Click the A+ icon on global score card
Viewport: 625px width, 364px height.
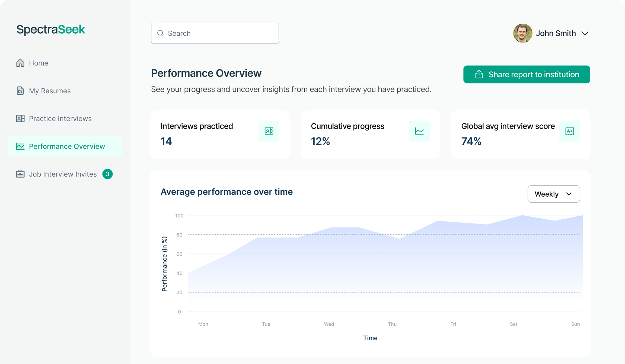(x=570, y=131)
